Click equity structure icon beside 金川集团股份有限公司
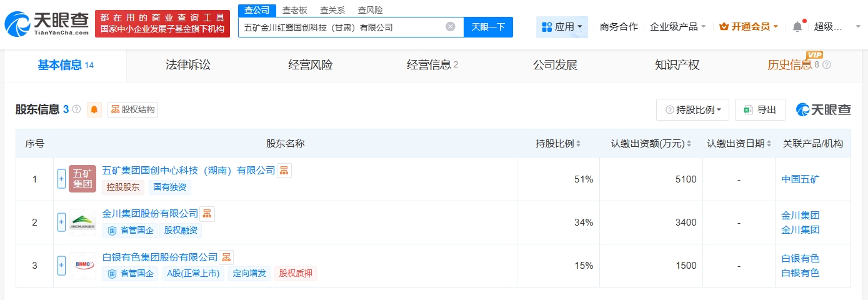This screenshot has width=868, height=300. coord(207,214)
